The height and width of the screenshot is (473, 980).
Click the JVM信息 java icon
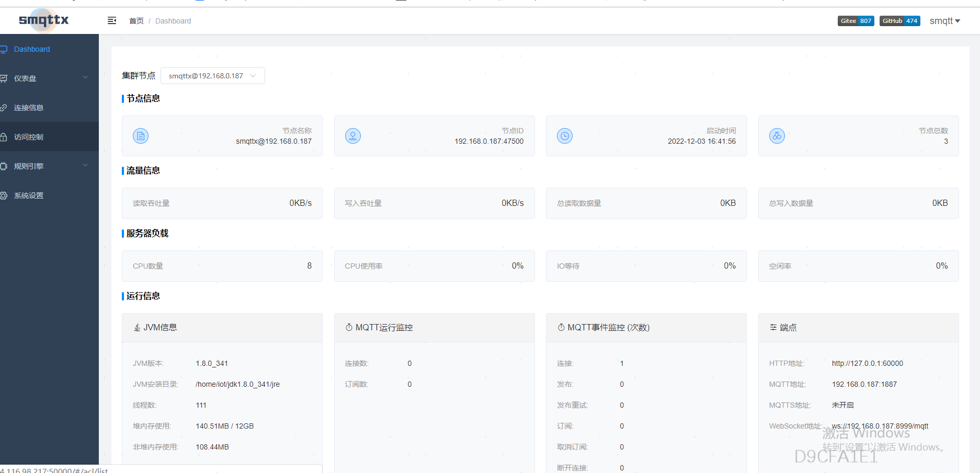pyautogui.click(x=137, y=327)
